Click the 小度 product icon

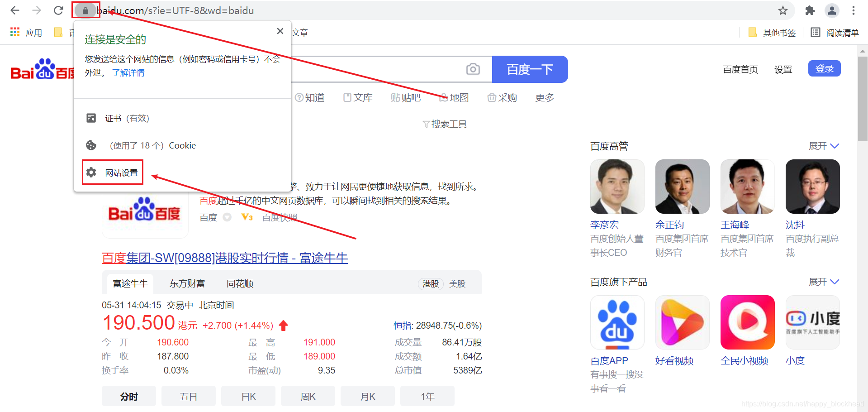pos(813,322)
